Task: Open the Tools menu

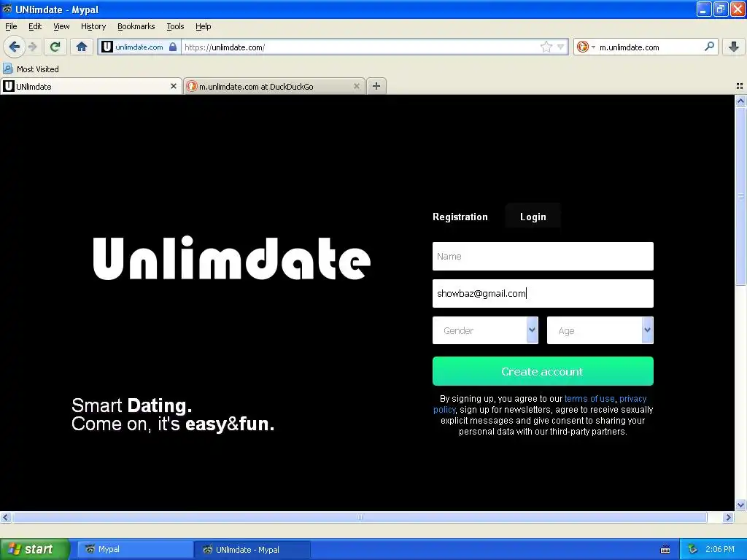Action: 175,26
